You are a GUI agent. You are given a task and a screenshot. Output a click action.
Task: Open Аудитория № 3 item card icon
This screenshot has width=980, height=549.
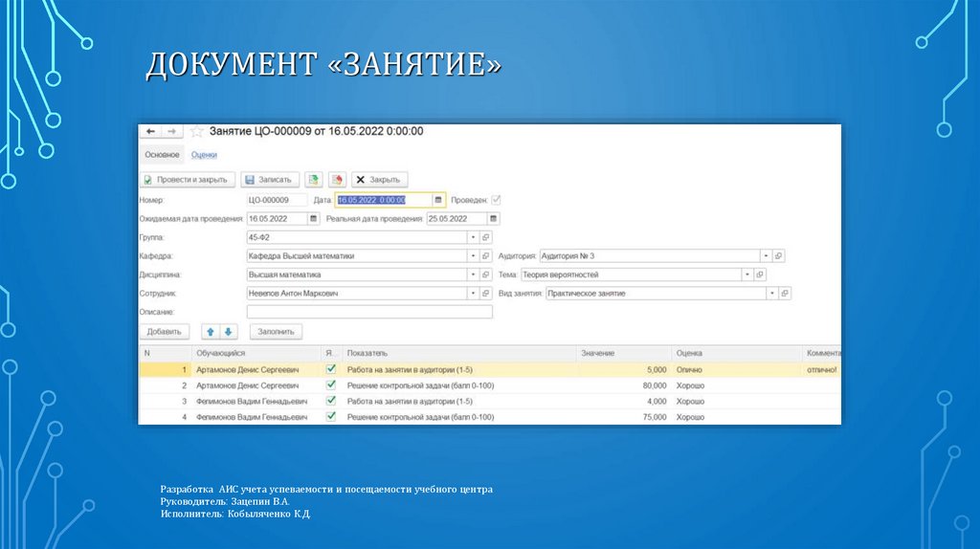tap(778, 256)
